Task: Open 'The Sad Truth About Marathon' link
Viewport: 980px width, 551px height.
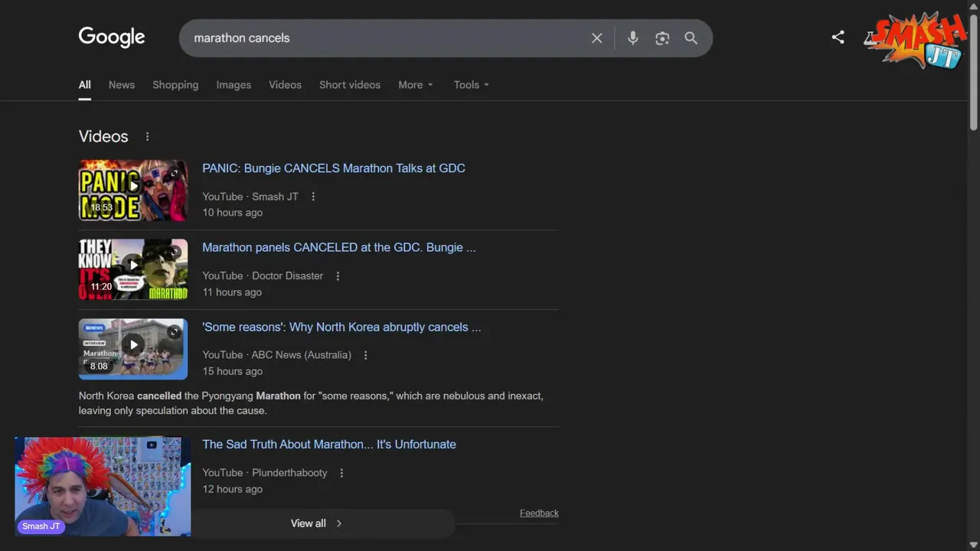Action: pyautogui.click(x=328, y=444)
